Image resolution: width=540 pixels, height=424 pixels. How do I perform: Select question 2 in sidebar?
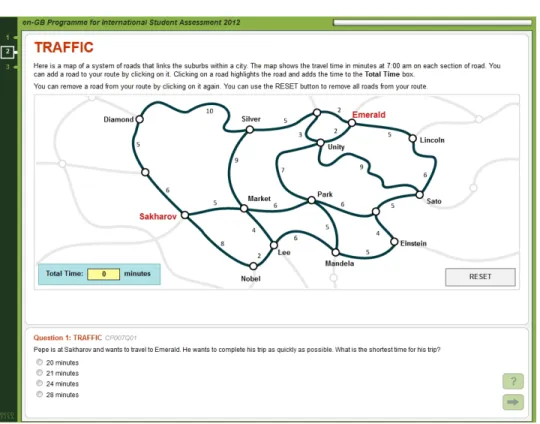click(x=8, y=52)
